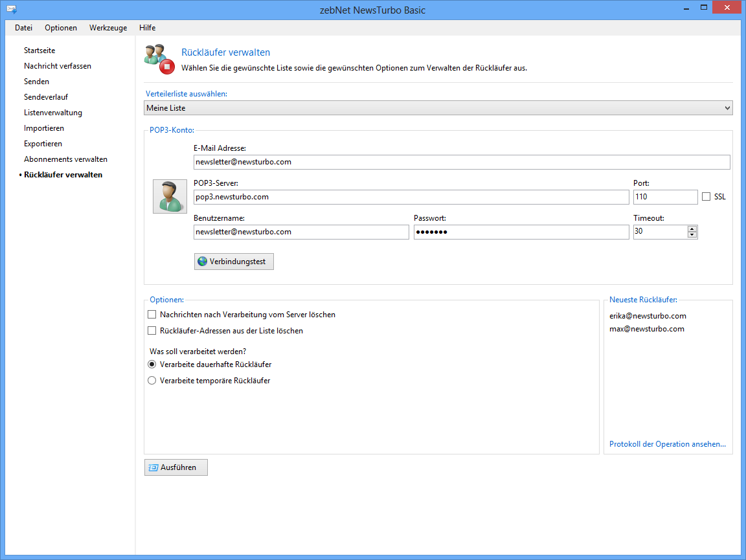Decrease the Timeout value with the down arrow
The width and height of the screenshot is (746, 560).
692,234
